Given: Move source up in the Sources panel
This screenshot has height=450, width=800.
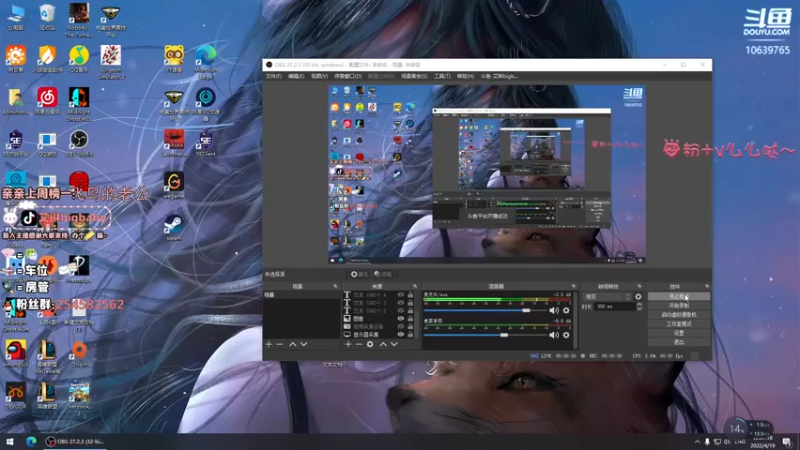Looking at the screenshot, I should click(x=383, y=344).
